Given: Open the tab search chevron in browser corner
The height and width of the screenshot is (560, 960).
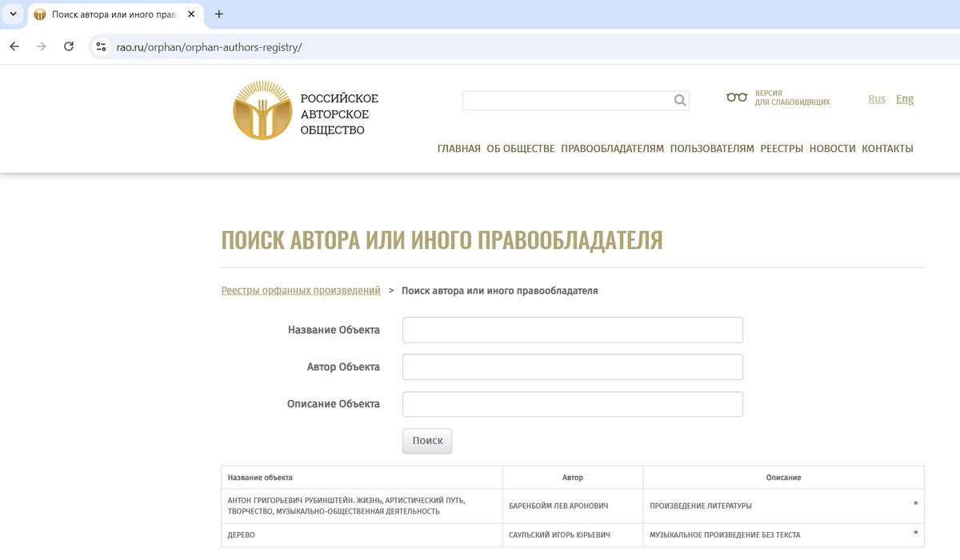Looking at the screenshot, I should pyautogui.click(x=12, y=14).
